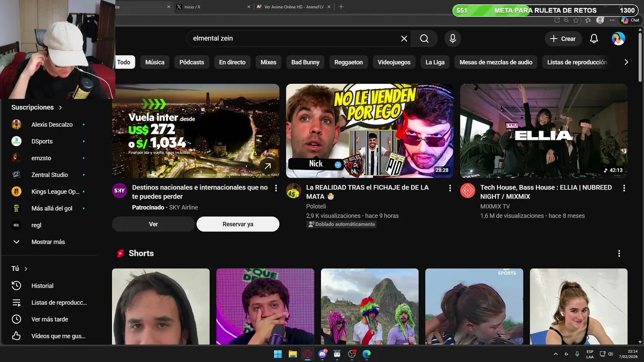Open browser settings three-dot menu
The image size is (644, 362).
point(612,20)
